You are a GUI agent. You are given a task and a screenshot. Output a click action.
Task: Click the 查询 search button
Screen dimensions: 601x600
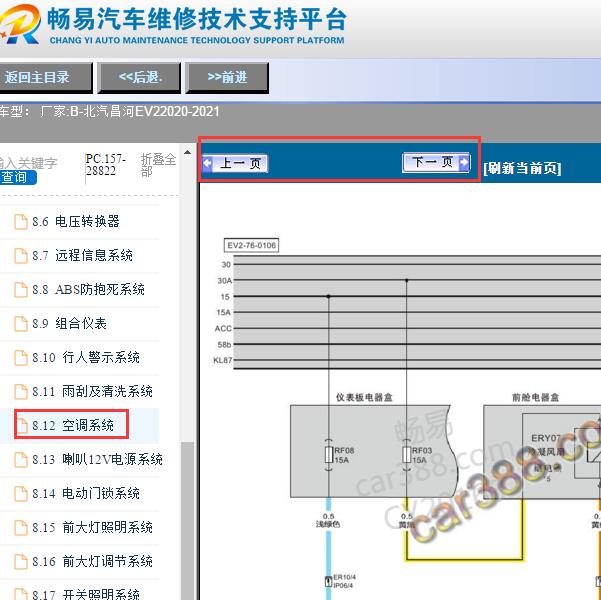pos(18,178)
